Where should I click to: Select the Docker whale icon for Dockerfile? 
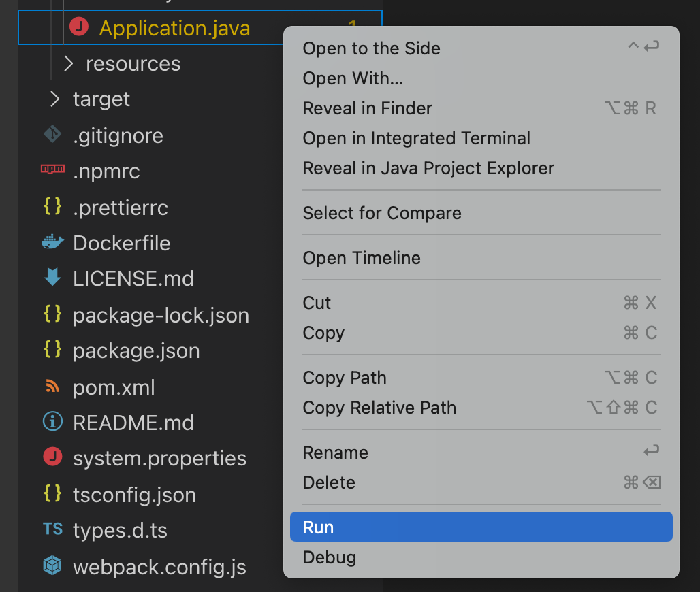[x=53, y=243]
